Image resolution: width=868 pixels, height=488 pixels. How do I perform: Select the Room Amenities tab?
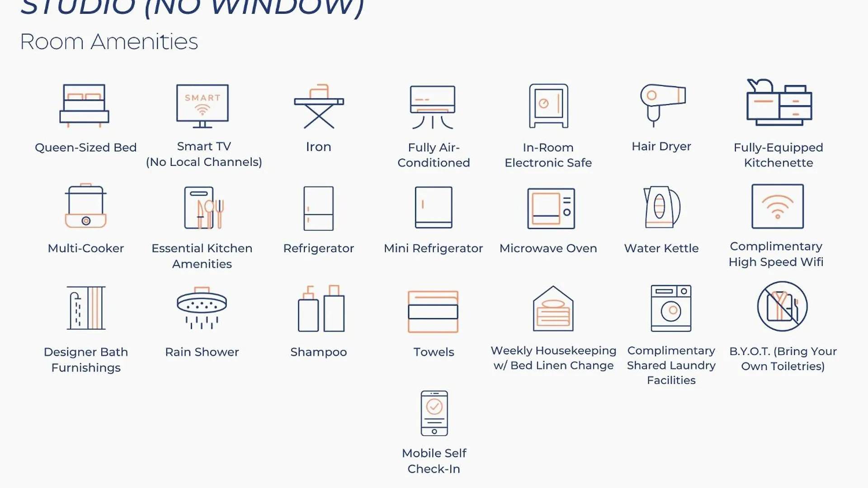[108, 41]
